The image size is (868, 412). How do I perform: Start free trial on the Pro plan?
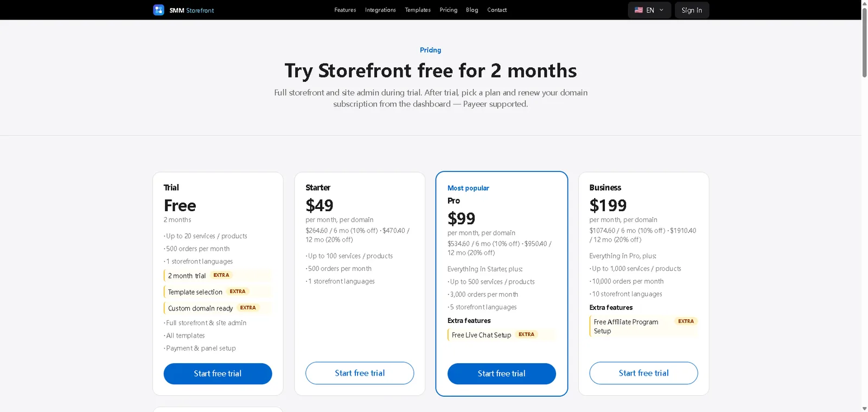click(x=502, y=373)
